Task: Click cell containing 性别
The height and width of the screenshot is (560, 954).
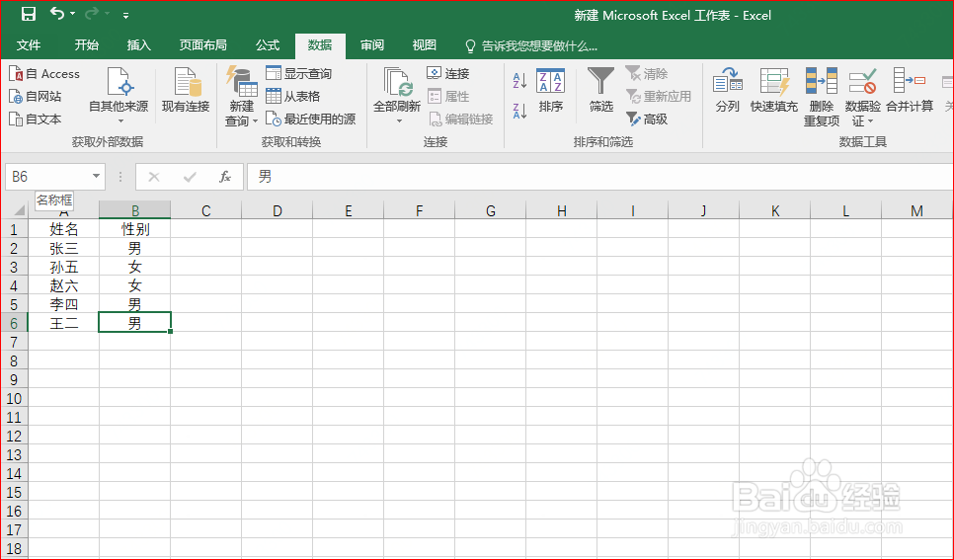Action: coord(135,229)
